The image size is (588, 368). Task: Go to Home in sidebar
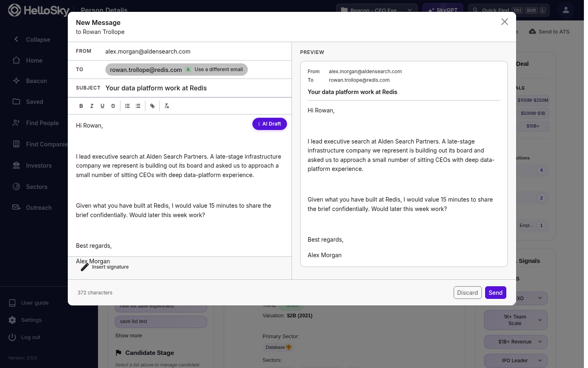[x=28, y=61]
